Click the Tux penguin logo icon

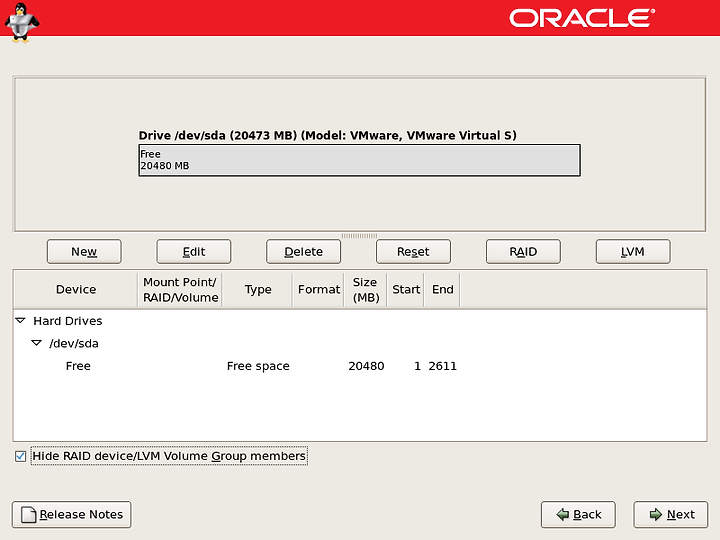22,22
